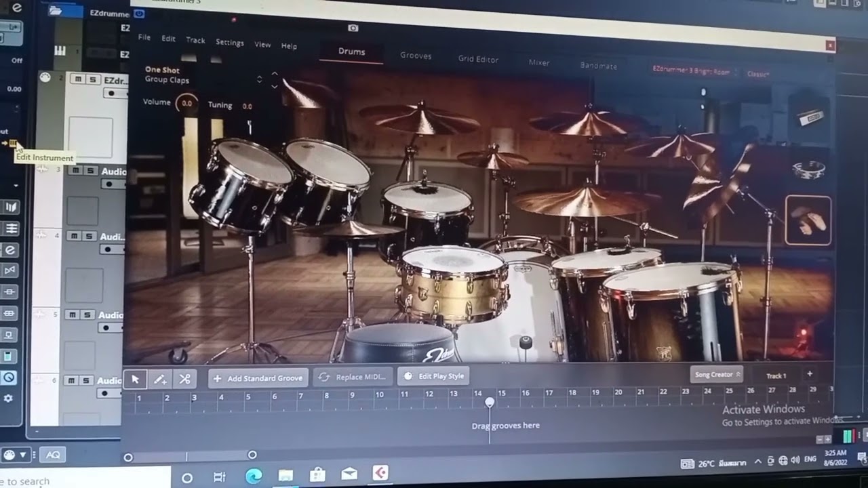Click the add track plus icon beside Track 1
The width and height of the screenshot is (868, 488).
(809, 373)
